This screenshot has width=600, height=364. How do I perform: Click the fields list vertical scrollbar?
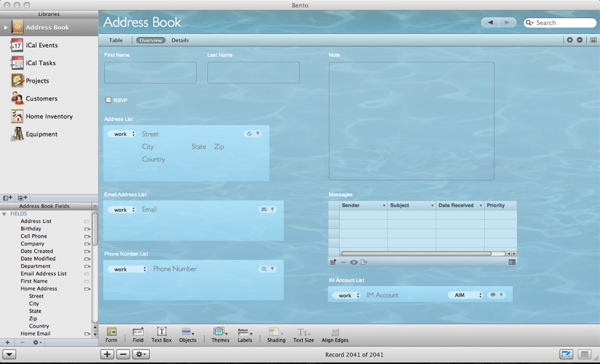(x=95, y=230)
